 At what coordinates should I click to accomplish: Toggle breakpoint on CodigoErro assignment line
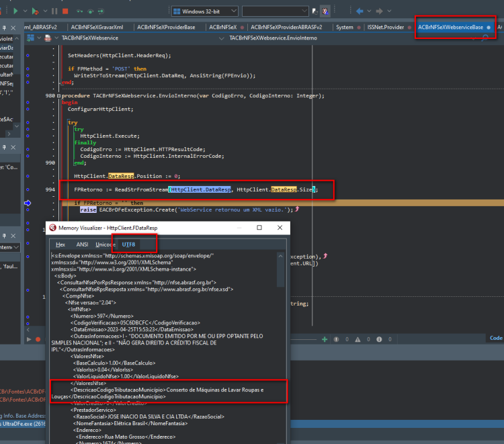28,149
